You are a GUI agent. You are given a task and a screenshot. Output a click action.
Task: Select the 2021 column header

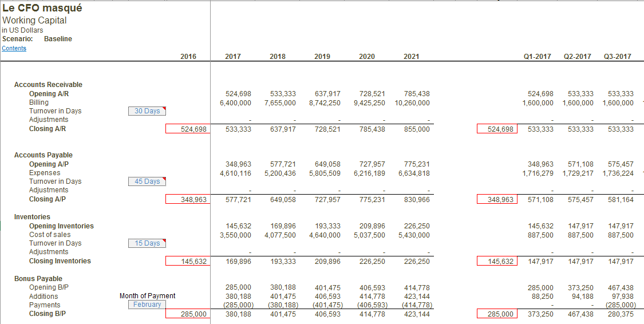(411, 57)
